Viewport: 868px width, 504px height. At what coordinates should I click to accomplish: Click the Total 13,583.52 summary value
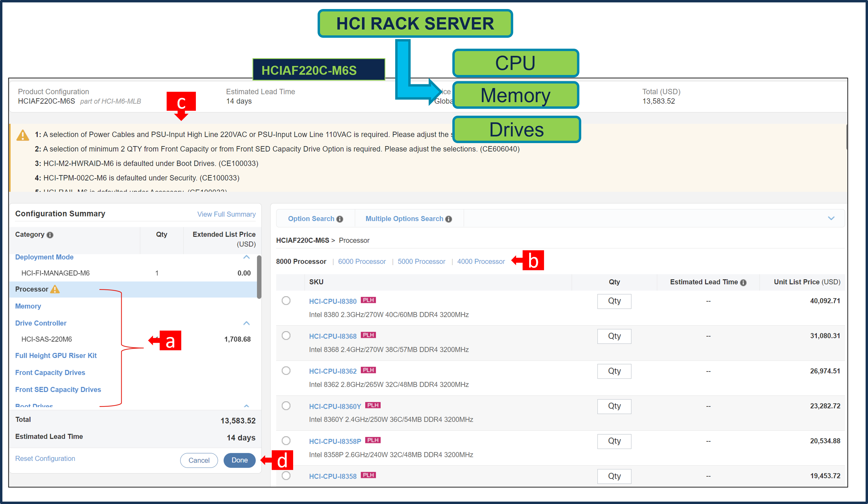(238, 420)
